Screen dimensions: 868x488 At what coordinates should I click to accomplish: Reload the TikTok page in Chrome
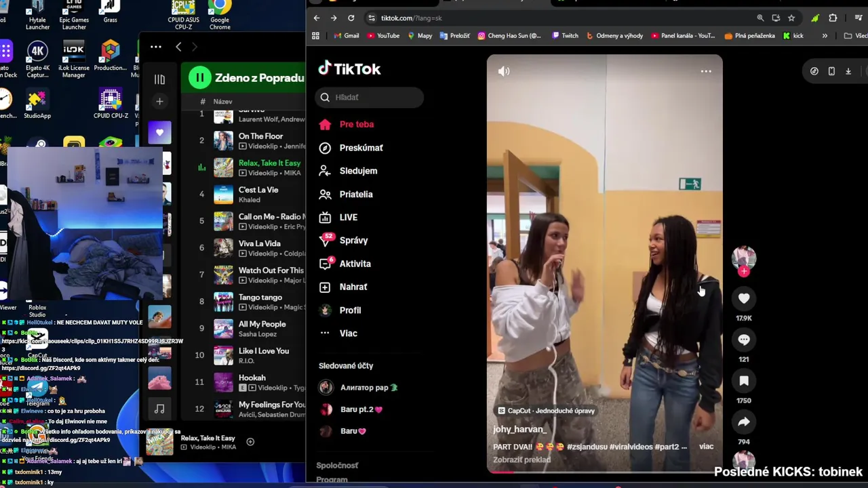pos(351,18)
